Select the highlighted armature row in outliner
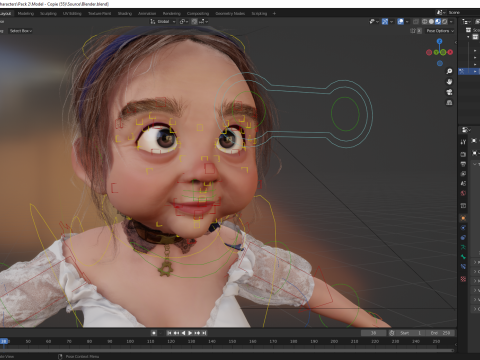This screenshot has width=480, height=360. point(469,71)
